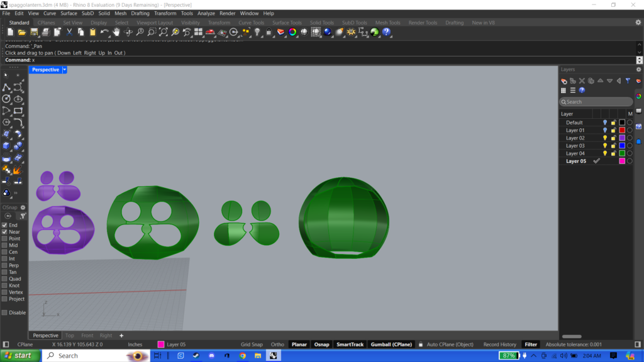Open the Surface menu
This screenshot has height=362, width=644.
(x=69, y=13)
